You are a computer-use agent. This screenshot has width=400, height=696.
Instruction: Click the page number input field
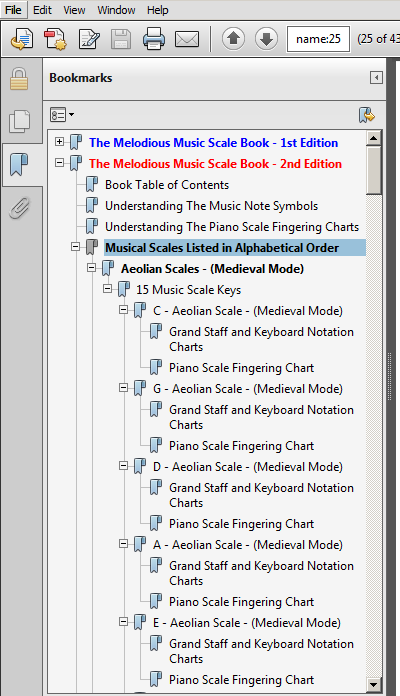[318, 39]
